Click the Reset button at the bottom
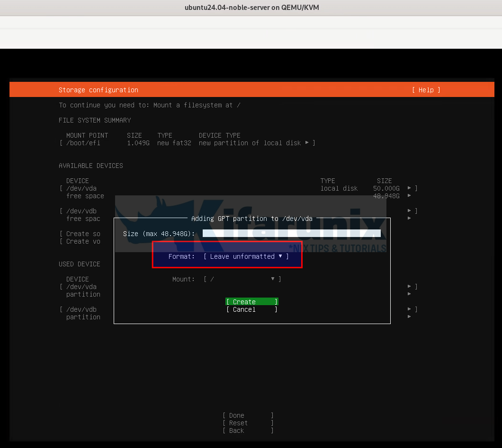This screenshot has height=448, width=502. pyautogui.click(x=248, y=423)
